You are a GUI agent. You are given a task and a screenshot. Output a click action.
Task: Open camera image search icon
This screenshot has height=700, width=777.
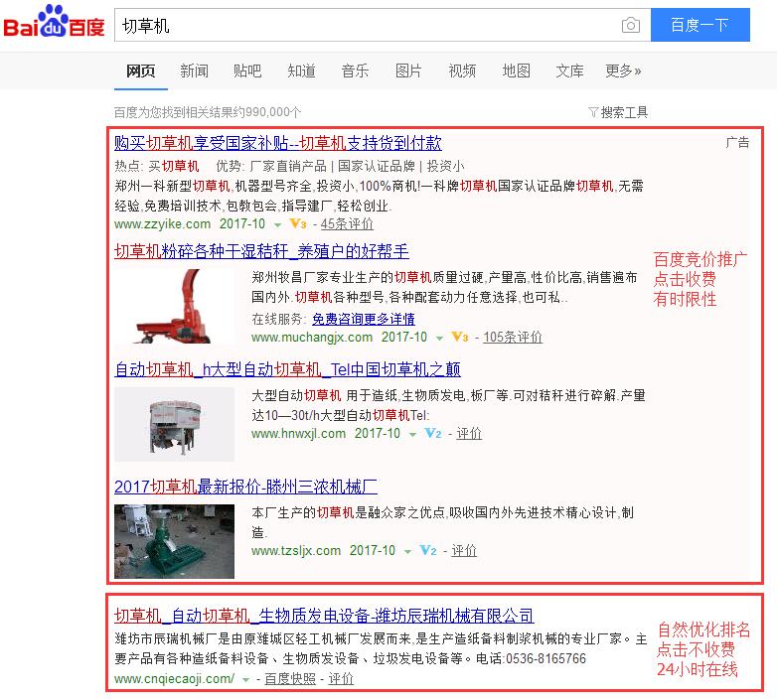630,25
